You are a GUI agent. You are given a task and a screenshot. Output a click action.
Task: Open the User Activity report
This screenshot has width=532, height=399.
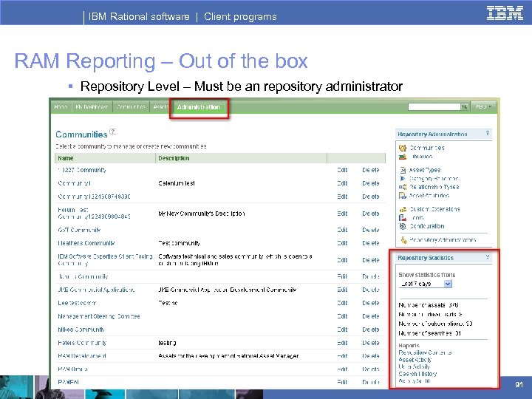click(x=415, y=366)
